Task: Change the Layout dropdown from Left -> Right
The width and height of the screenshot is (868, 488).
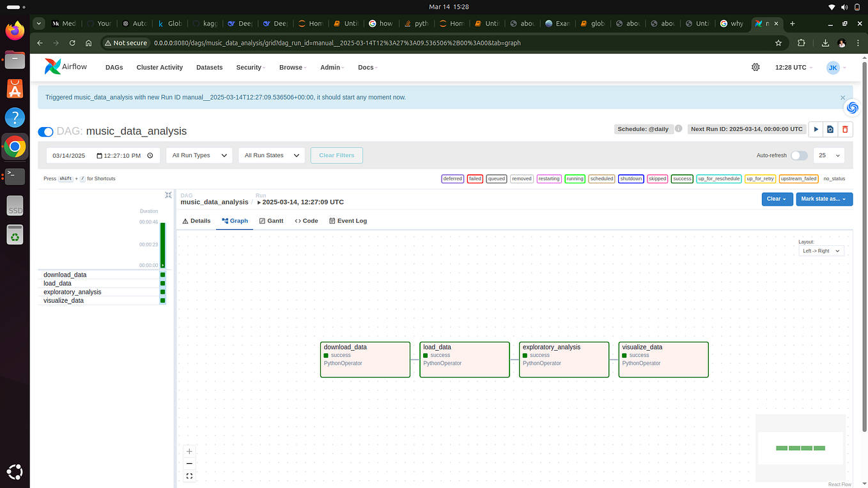Action: [x=820, y=250]
